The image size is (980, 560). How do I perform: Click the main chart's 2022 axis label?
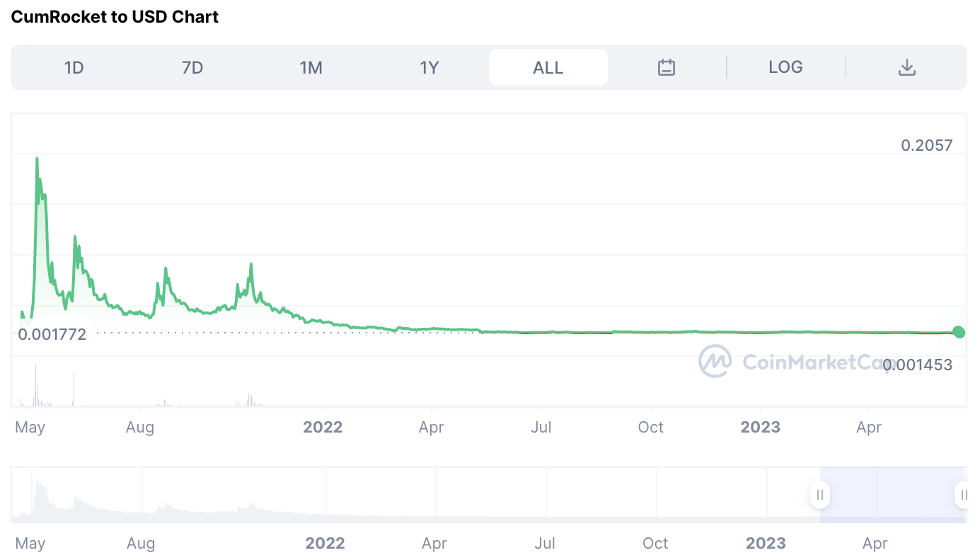tap(323, 428)
